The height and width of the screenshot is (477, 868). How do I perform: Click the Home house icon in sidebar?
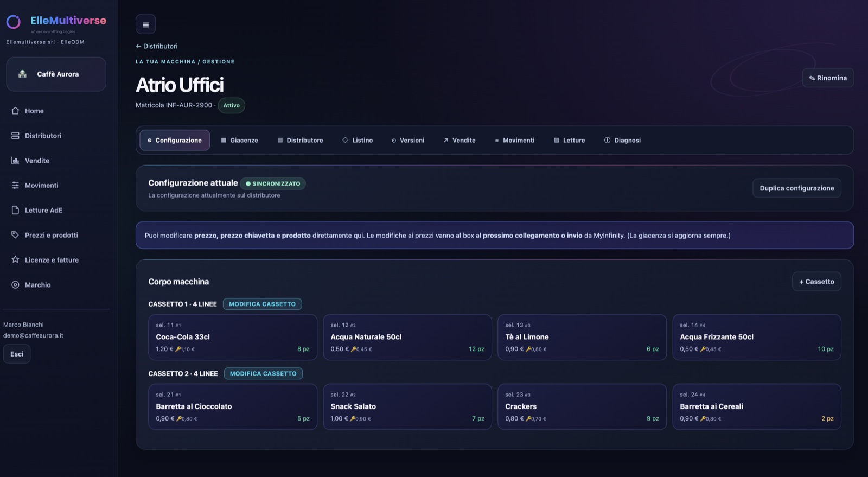click(x=15, y=111)
